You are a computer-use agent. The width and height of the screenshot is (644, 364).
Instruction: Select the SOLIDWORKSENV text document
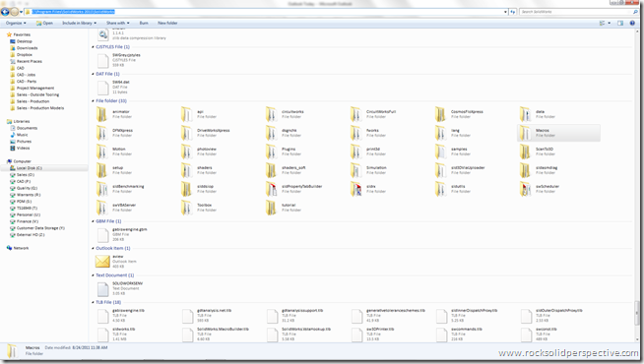tap(120, 288)
